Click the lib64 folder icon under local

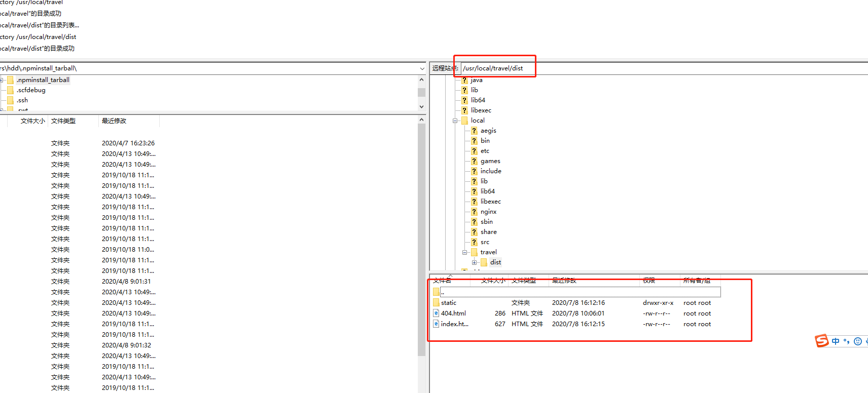coord(474,191)
